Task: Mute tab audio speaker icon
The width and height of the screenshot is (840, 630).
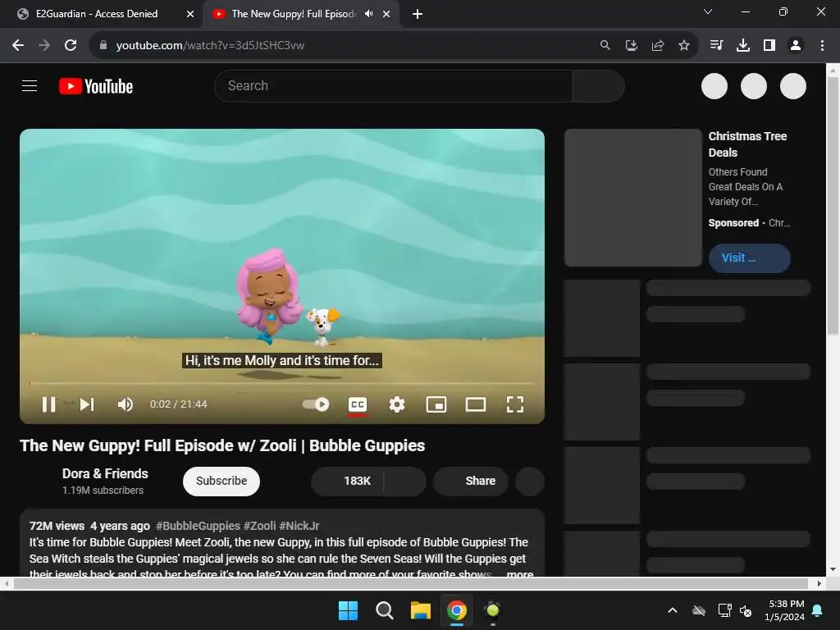Action: [x=368, y=14]
